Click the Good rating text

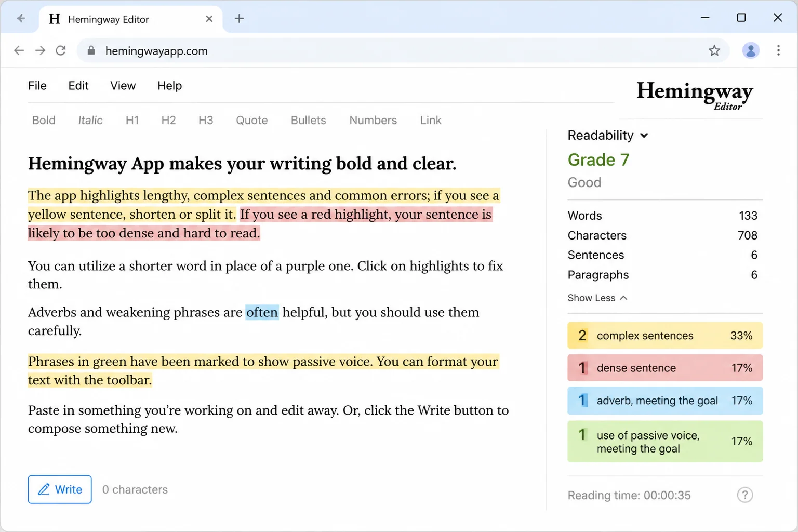584,182
